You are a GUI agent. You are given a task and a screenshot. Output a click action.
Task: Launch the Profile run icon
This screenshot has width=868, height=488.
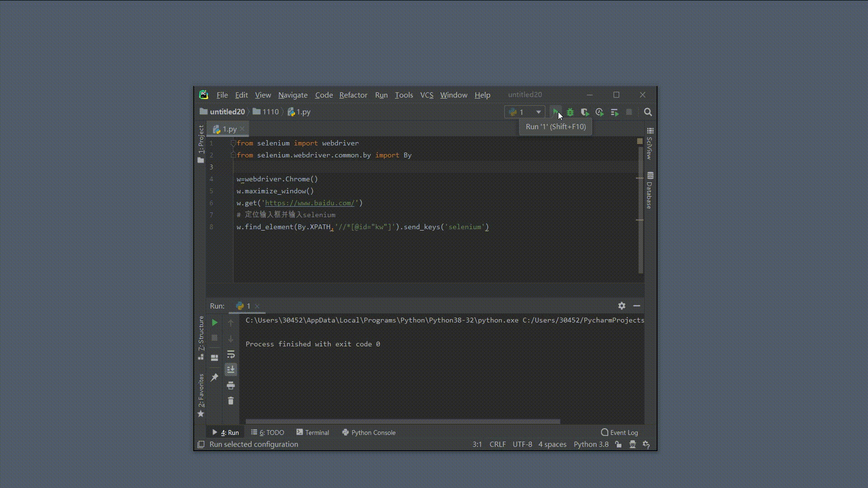pos(599,112)
